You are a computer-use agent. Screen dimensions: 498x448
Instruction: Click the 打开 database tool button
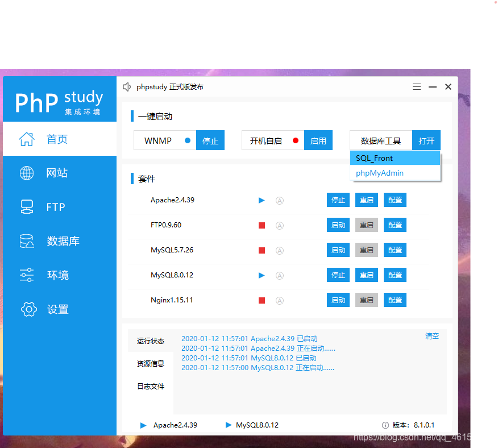(x=426, y=140)
